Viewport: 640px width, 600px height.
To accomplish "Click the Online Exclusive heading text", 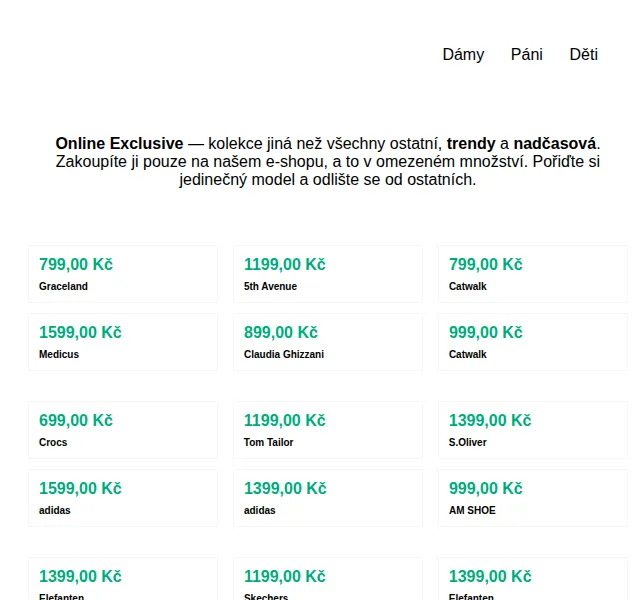I will click(119, 143).
